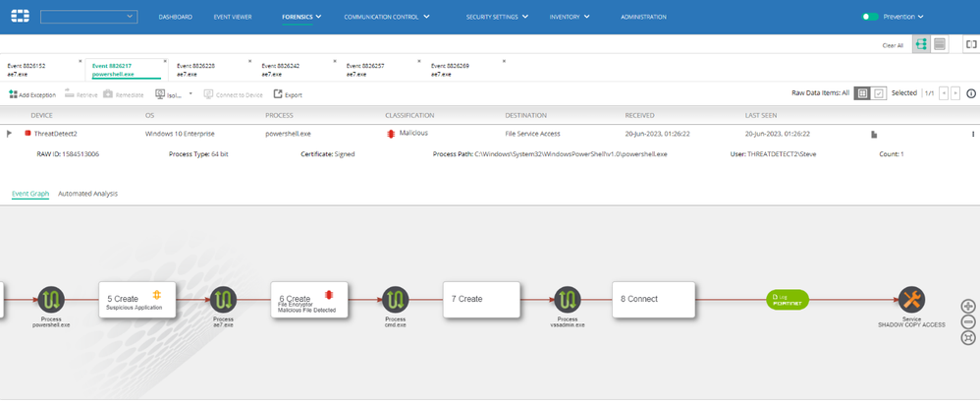Open the Automated Analysis tab
The width and height of the screenshot is (980, 404).
87,194
